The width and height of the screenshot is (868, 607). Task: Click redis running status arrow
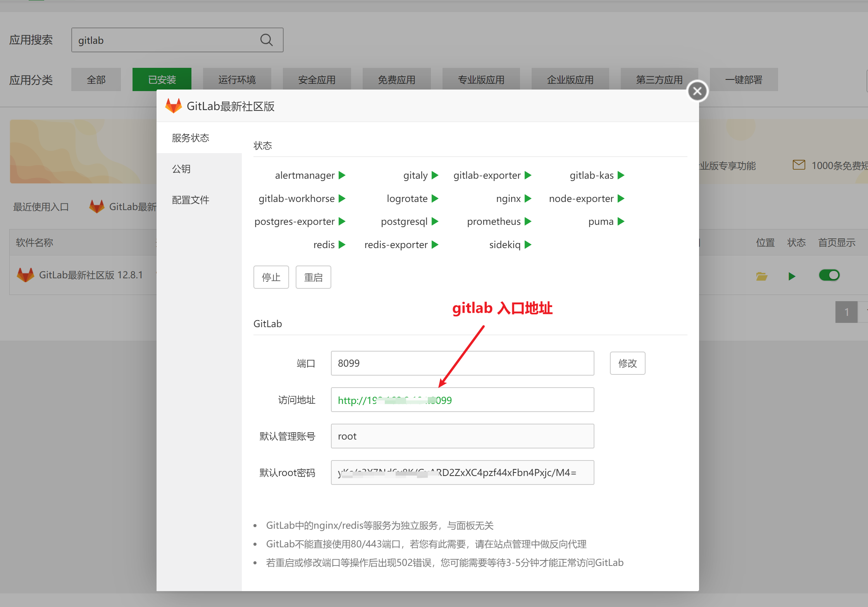click(x=342, y=245)
